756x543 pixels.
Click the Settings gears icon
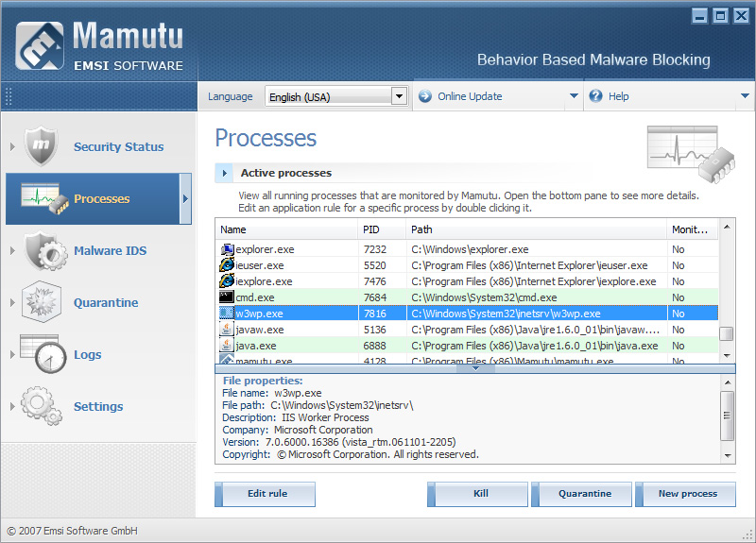pyautogui.click(x=42, y=406)
